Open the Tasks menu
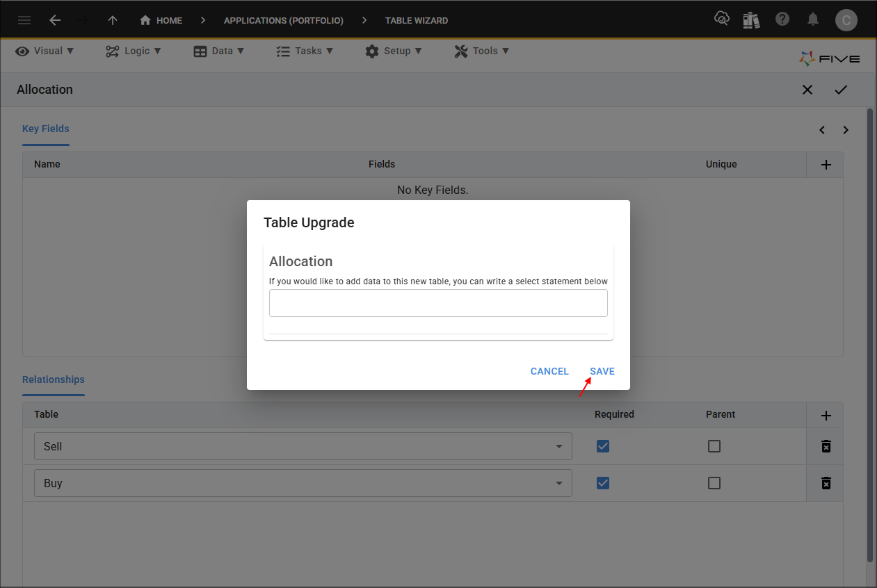 point(305,51)
